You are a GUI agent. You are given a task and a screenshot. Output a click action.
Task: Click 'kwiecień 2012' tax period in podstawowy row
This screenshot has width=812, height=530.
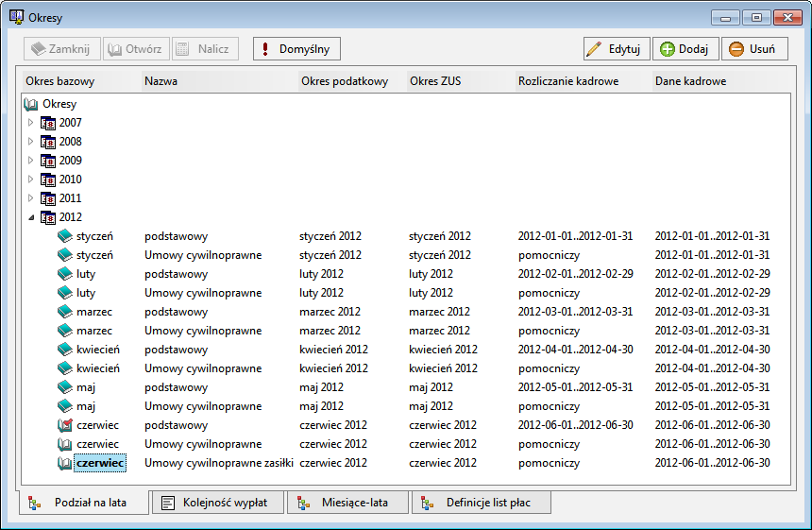(x=333, y=350)
